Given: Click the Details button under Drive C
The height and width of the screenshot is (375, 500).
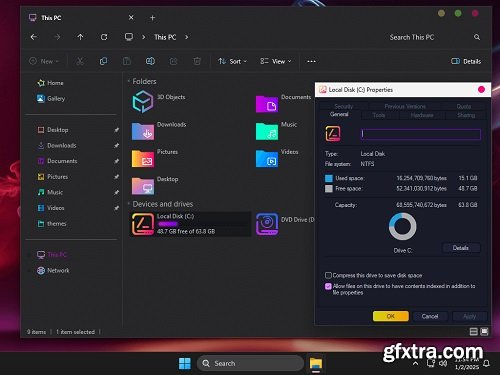Looking at the screenshot, I should point(461,248).
